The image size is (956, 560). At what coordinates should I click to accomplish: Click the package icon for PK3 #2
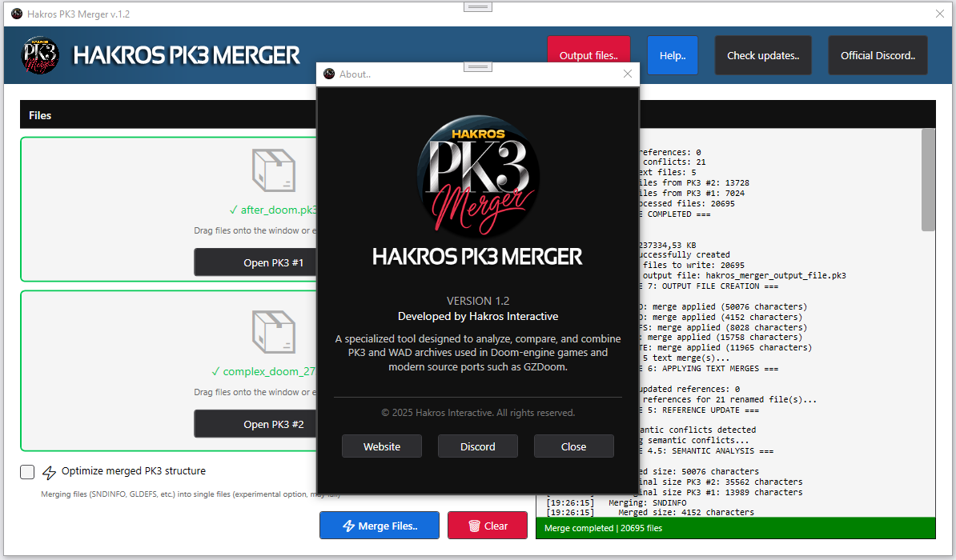[274, 332]
